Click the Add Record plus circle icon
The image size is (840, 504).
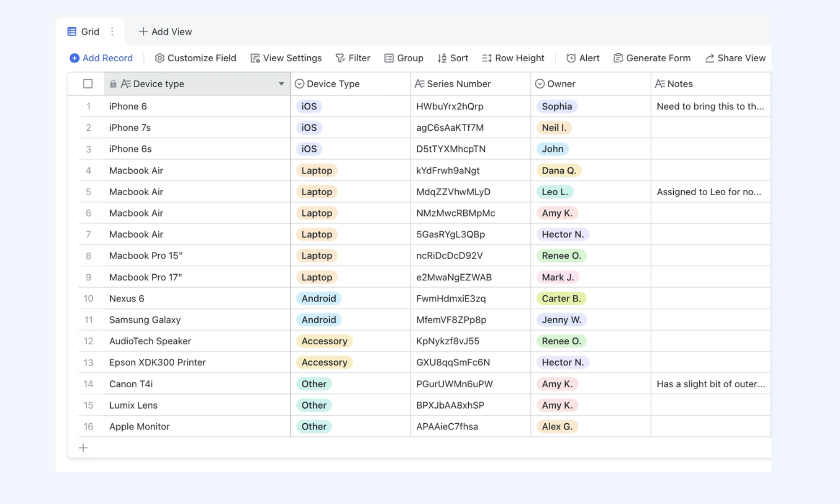[x=74, y=58]
